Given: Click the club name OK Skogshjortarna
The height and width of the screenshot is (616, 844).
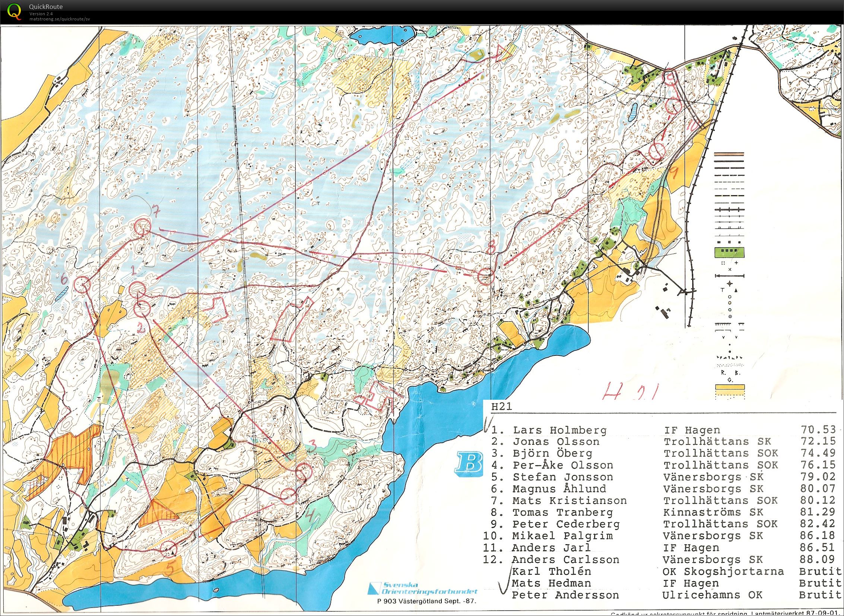Looking at the screenshot, I should 723,571.
